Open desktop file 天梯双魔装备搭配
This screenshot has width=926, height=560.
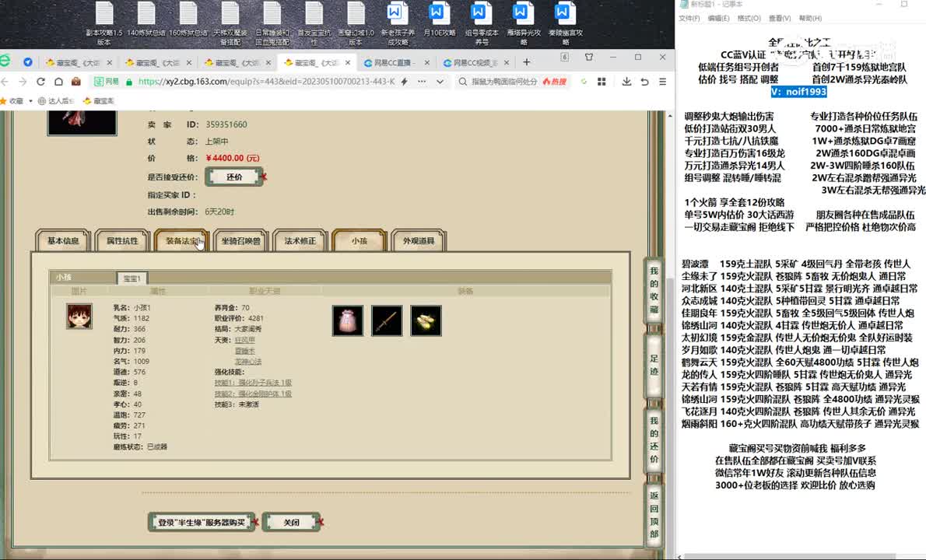pos(230,23)
